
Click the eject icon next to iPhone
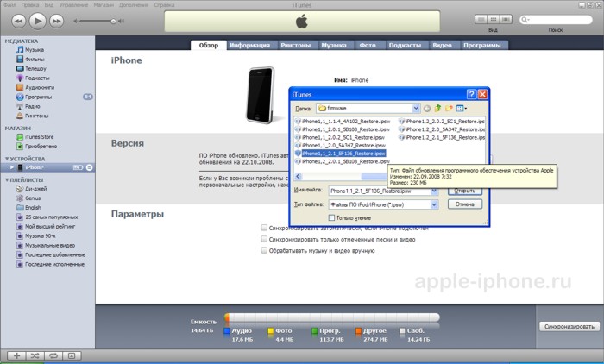point(89,167)
